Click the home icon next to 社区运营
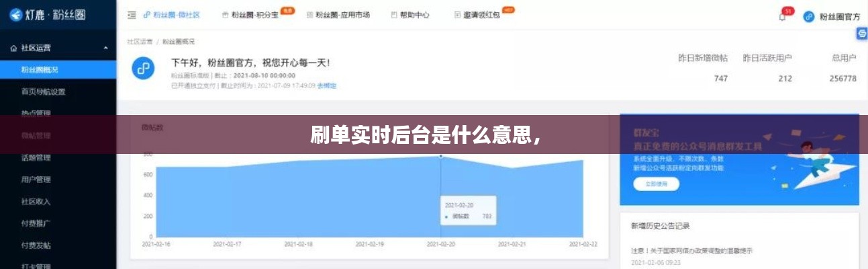Screen dimensions: 868x269 [x=13, y=48]
